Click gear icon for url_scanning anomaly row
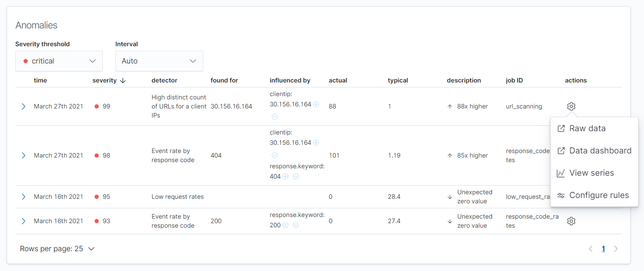The image size is (644, 271). [571, 106]
